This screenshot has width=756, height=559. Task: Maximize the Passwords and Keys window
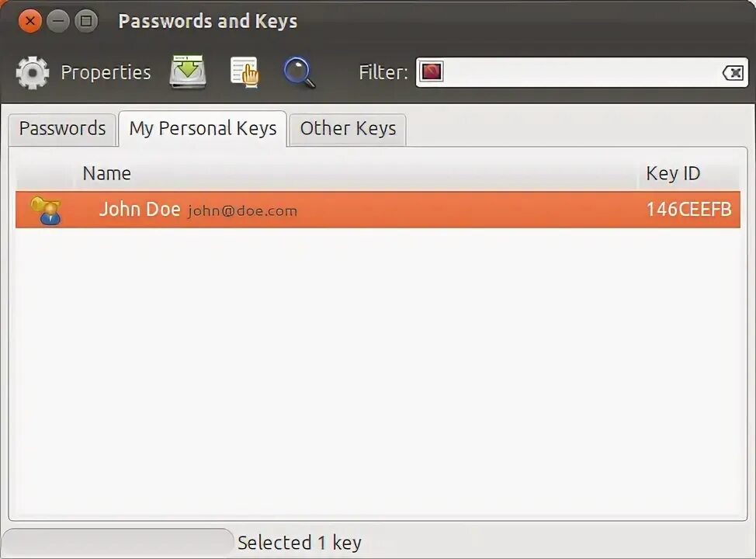[86, 21]
